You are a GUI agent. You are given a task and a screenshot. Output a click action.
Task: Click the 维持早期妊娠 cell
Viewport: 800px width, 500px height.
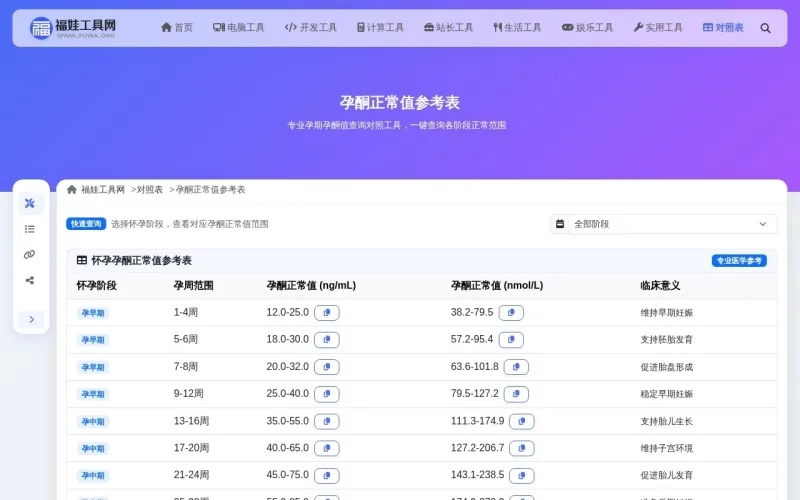click(667, 313)
